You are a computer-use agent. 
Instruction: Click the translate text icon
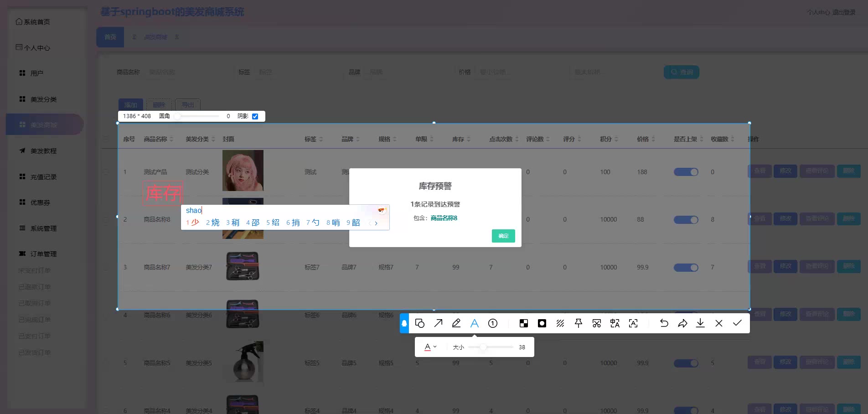(615, 323)
